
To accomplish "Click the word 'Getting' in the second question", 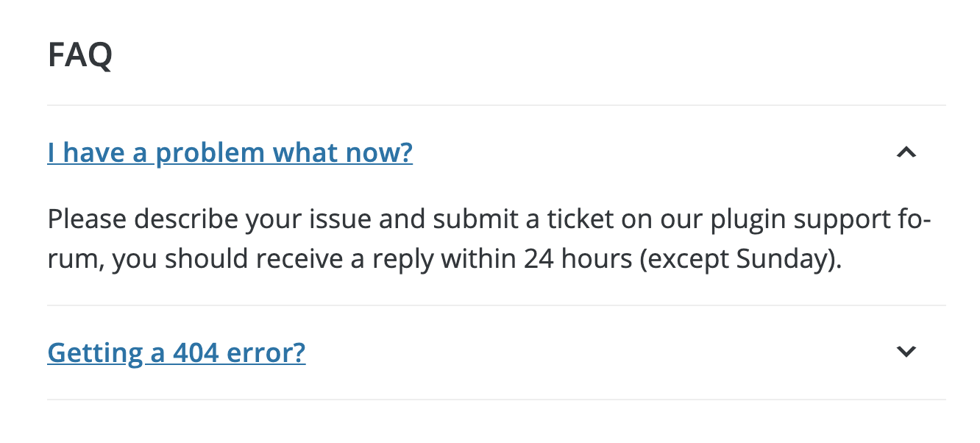I will pos(95,353).
